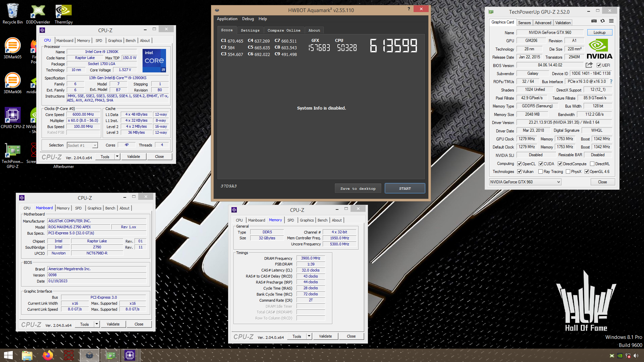
Task: Click the Intel Core i9 logo in CPU-Z
Action: (x=154, y=61)
